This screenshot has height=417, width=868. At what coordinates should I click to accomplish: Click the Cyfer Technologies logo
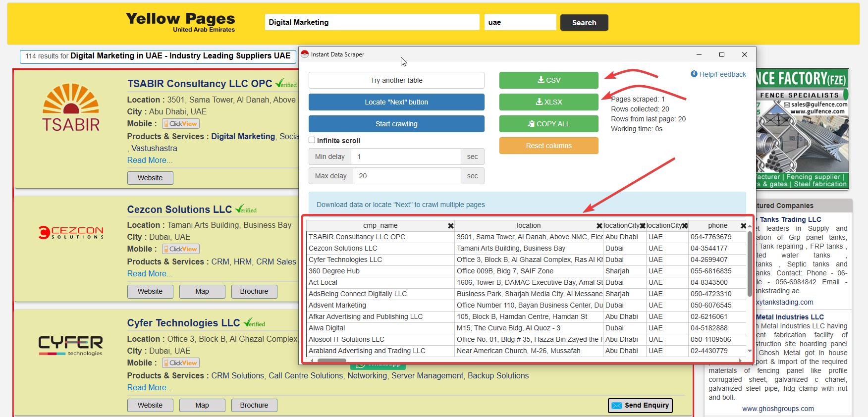coord(71,345)
